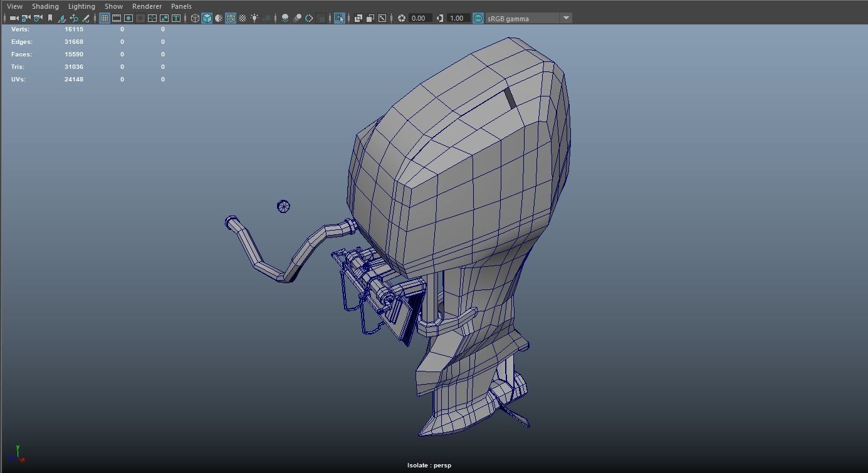Click the triangle count value 31036
868x473 pixels.
click(x=74, y=67)
